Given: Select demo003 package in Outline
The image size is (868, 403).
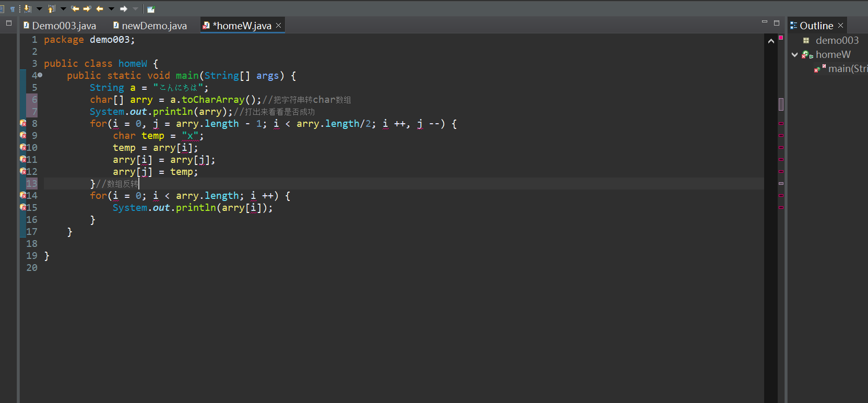Looking at the screenshot, I should 837,40.
